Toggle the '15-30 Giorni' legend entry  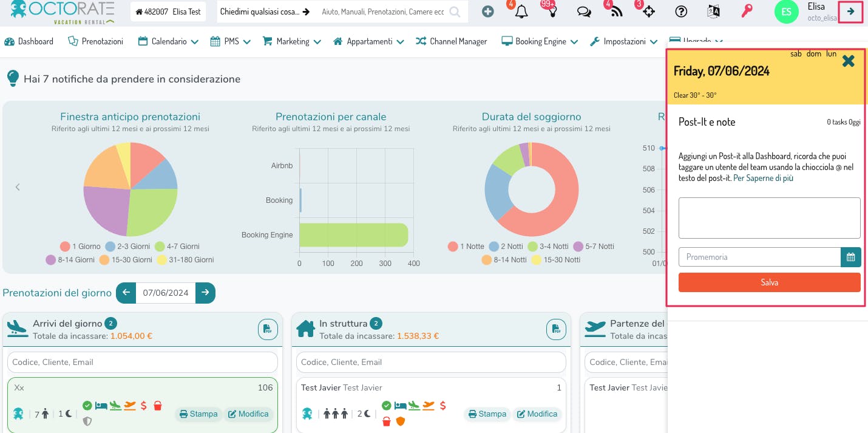pyautogui.click(x=126, y=260)
